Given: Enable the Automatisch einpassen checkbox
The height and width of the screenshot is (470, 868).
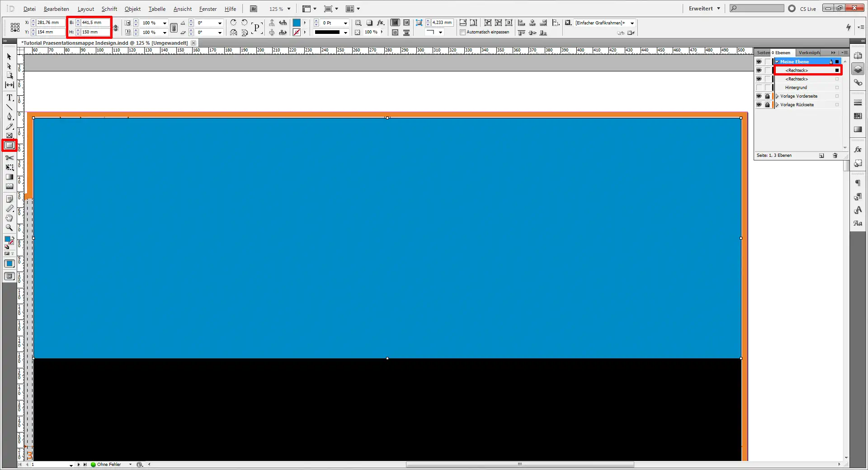Looking at the screenshot, I should point(462,32).
